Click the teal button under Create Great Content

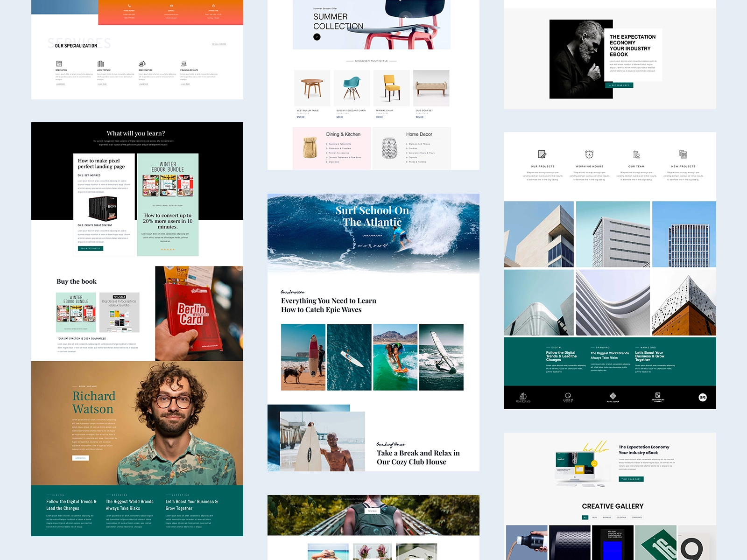(91, 248)
